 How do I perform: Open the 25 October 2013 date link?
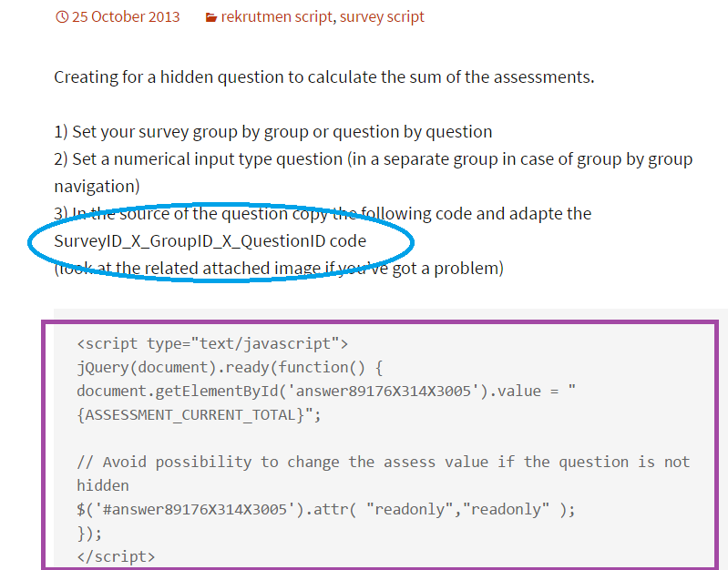point(126,17)
